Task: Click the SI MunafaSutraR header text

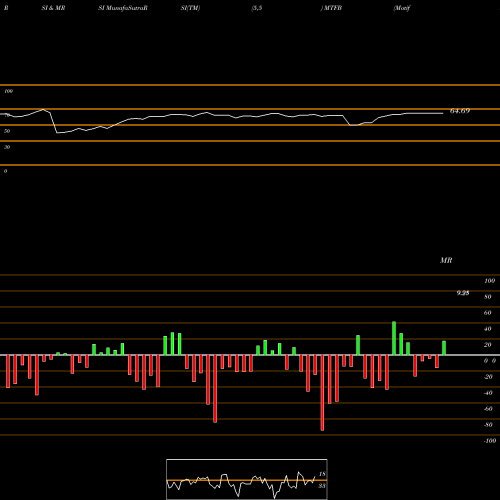Action: tap(123, 8)
